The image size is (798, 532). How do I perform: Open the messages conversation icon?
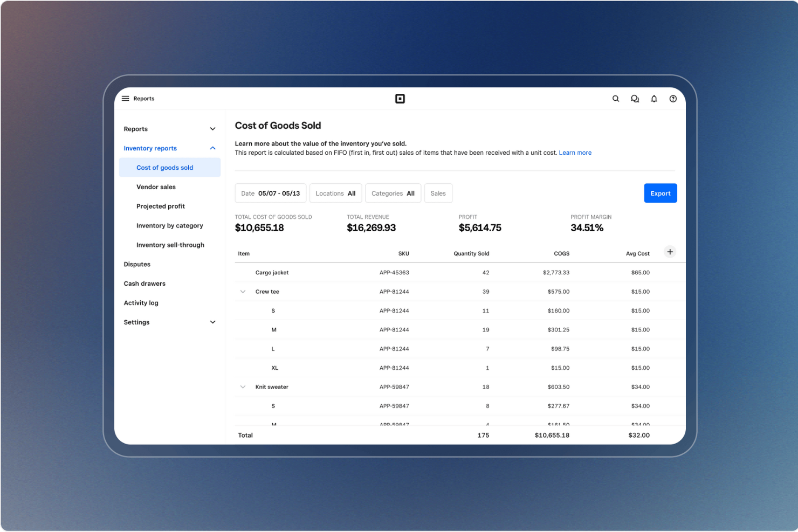(x=635, y=99)
